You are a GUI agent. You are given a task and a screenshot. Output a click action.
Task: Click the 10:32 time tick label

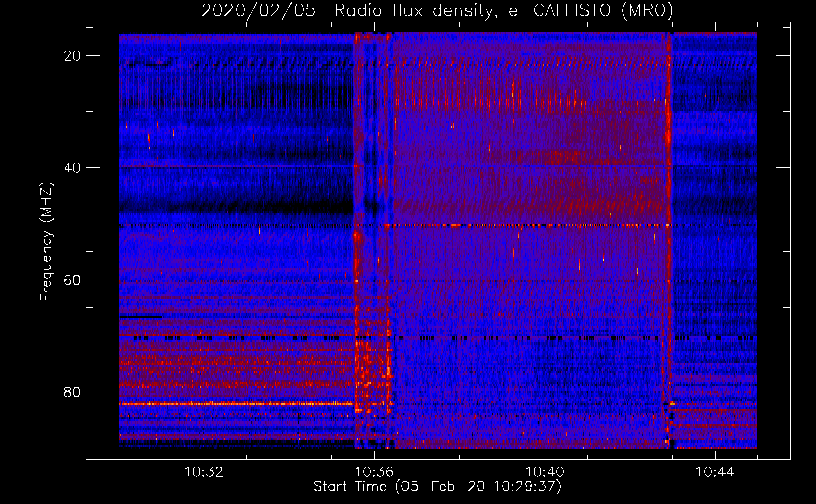pos(204,472)
